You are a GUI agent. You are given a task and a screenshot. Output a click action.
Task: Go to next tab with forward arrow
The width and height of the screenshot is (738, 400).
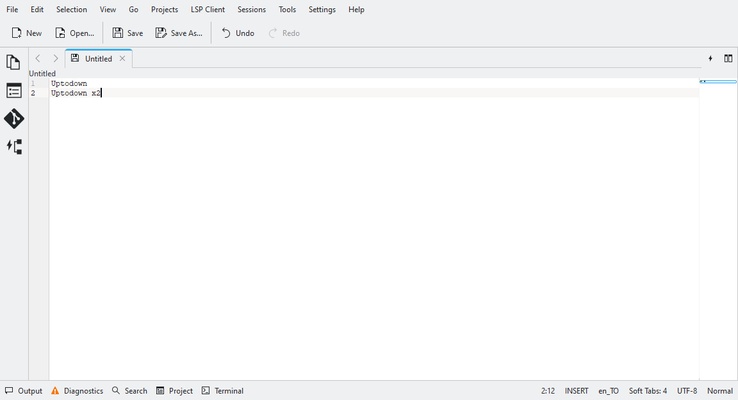click(56, 58)
